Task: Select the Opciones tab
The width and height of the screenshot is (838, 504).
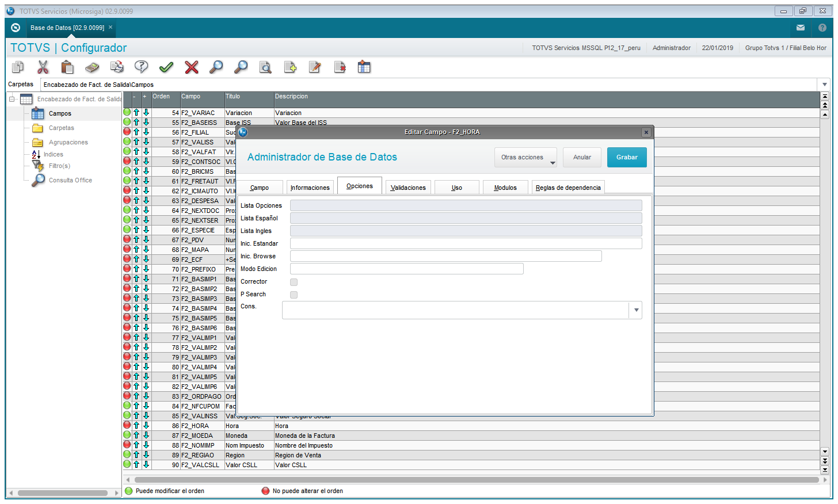Action: pyautogui.click(x=360, y=186)
